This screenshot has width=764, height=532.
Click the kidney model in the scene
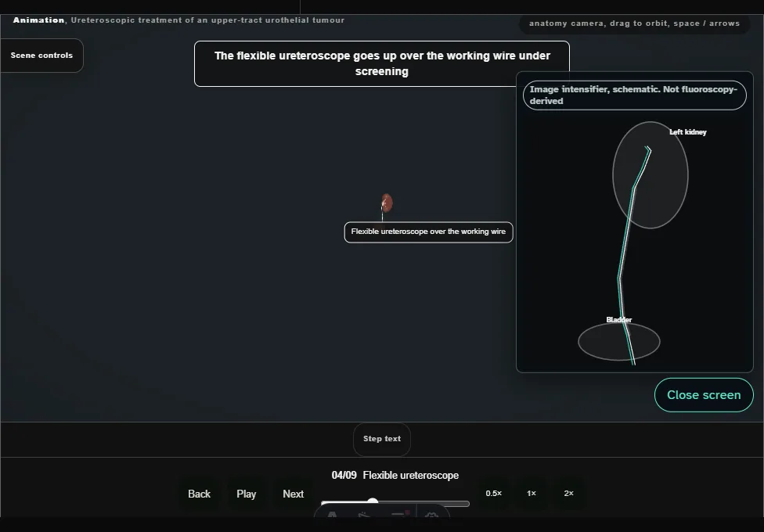point(387,203)
